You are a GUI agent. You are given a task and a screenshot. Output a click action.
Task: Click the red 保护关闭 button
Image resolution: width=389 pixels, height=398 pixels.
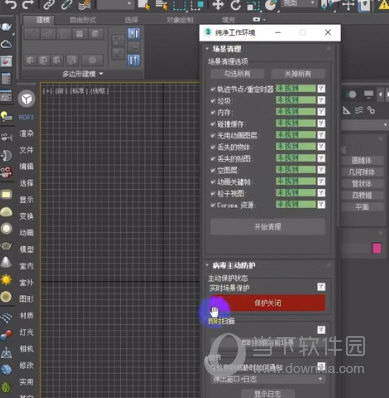[x=268, y=303]
